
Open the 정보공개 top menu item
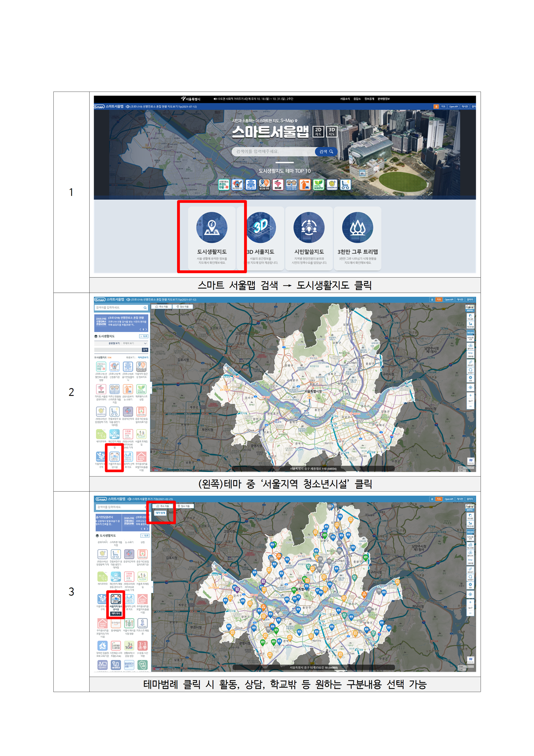point(369,99)
